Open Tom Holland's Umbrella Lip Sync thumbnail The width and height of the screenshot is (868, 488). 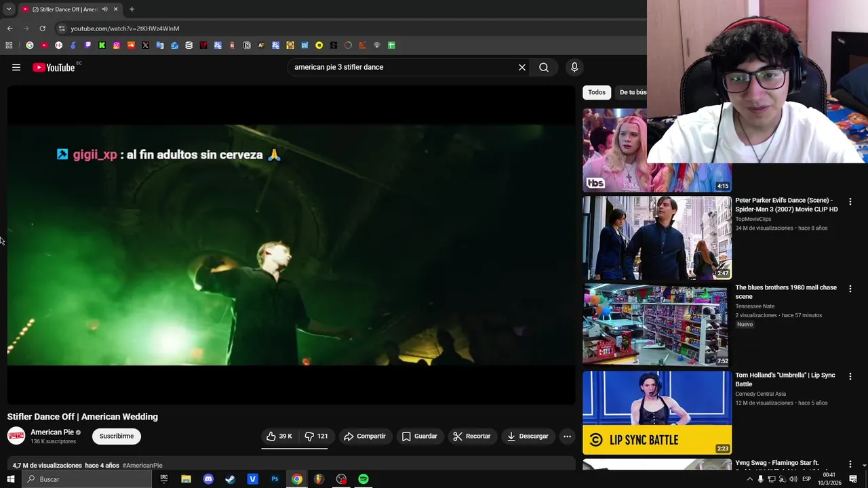657,413
